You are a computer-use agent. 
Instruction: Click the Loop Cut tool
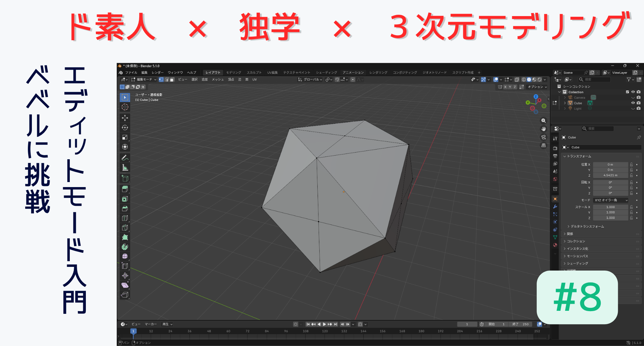[125, 218]
